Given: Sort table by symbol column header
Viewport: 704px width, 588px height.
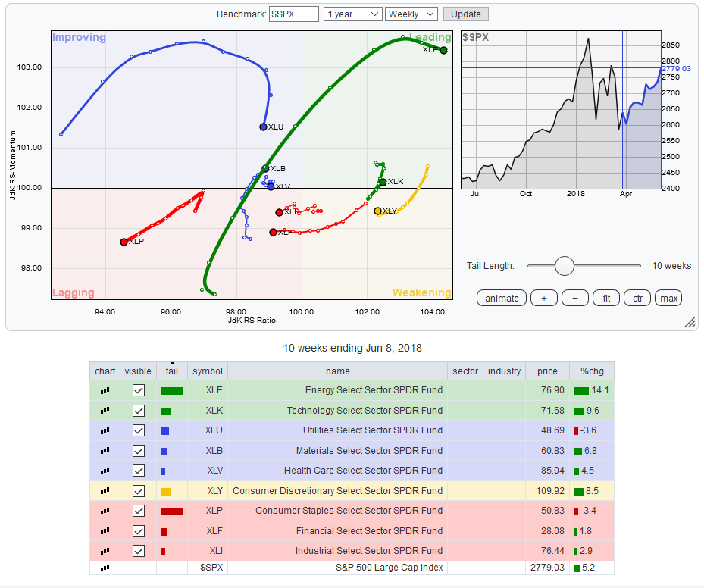Looking at the screenshot, I should tap(208, 371).
